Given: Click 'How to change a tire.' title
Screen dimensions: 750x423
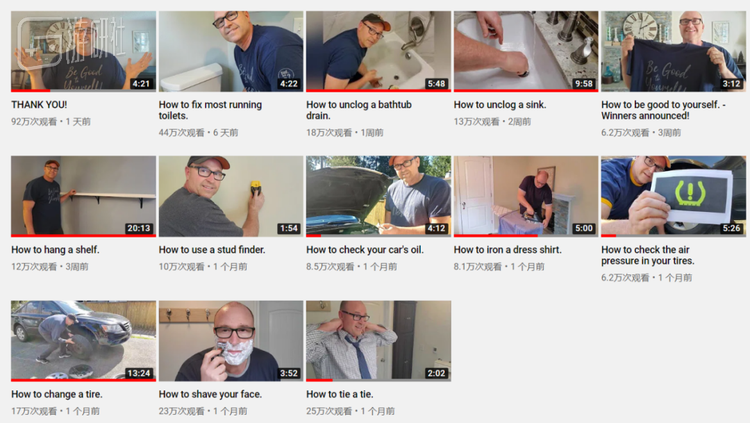Looking at the screenshot, I should pyautogui.click(x=57, y=394).
